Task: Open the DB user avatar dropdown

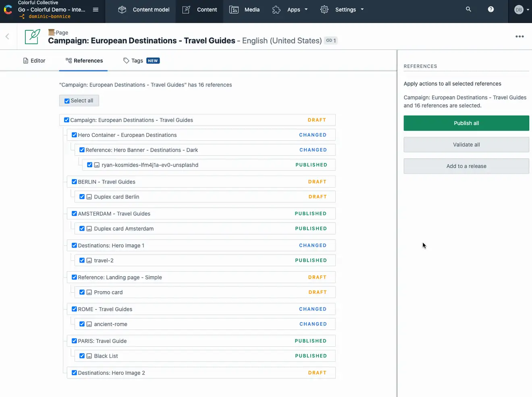Action: click(522, 10)
